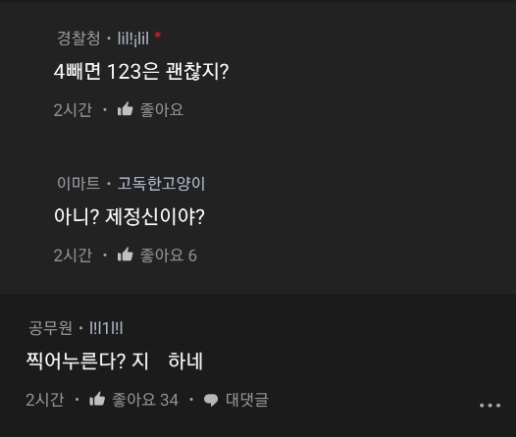The image size is (516, 437).
Task: Click the '공무원' company label
Action: click(50, 328)
